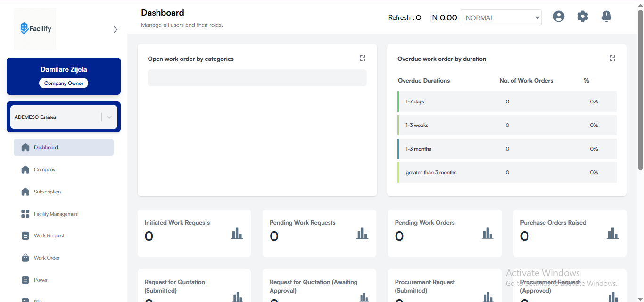Click the Company Owner badge

tap(64, 83)
